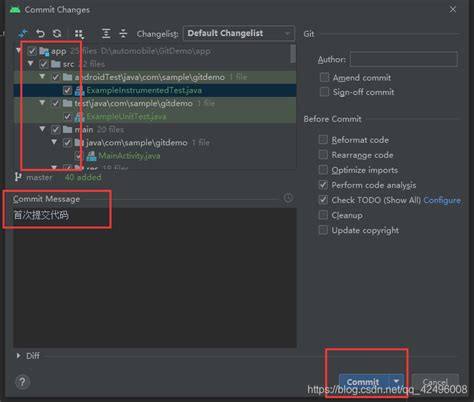Click the 'master' branch label
The height and width of the screenshot is (402, 474).
pos(39,177)
